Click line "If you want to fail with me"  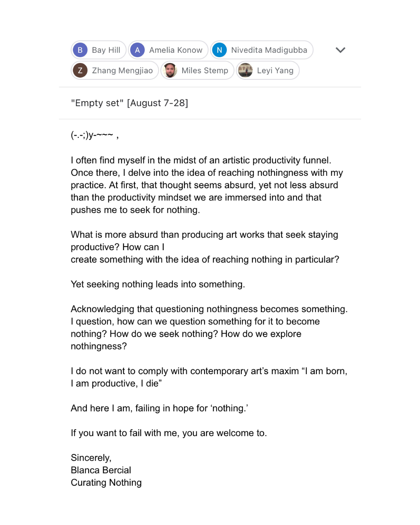(x=169, y=433)
